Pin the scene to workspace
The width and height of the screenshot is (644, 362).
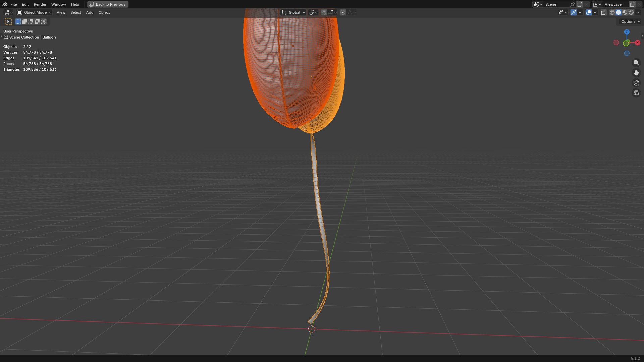coord(573,4)
